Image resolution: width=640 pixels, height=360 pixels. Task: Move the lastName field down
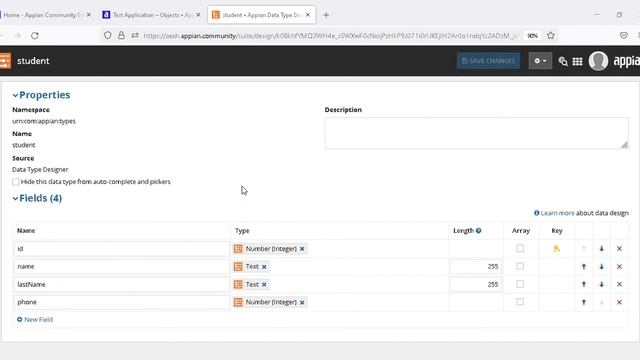point(602,284)
